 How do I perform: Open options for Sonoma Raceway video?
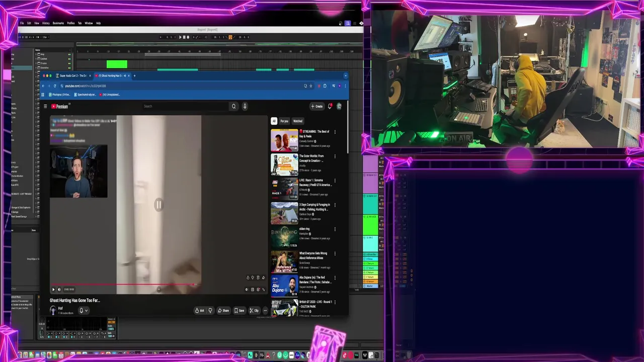[335, 180]
